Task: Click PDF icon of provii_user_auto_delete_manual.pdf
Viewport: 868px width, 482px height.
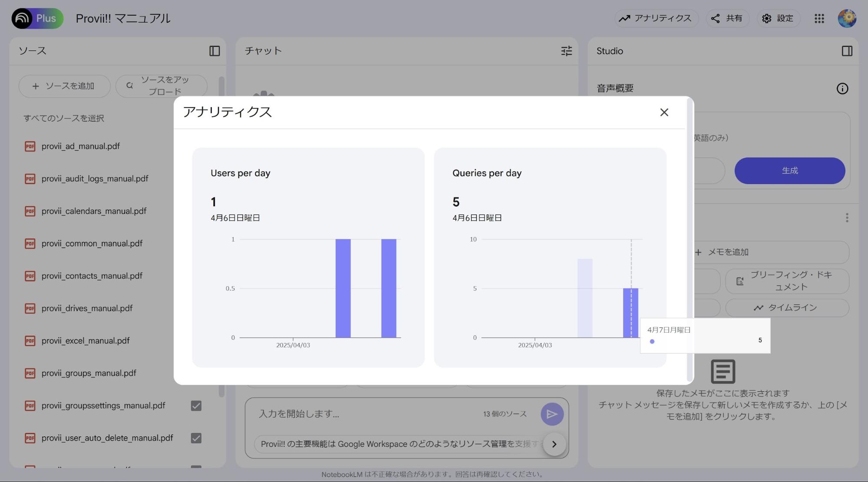Action: [x=30, y=438]
